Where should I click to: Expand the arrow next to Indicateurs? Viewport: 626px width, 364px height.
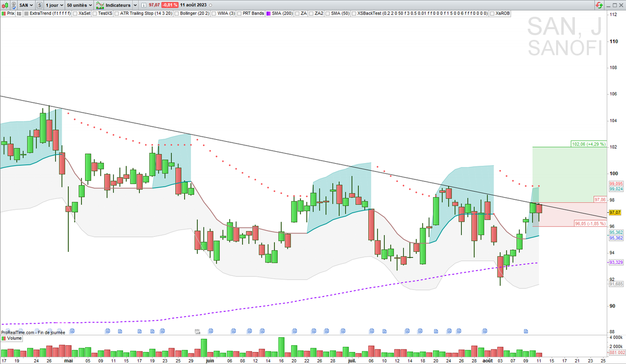(x=135, y=5)
